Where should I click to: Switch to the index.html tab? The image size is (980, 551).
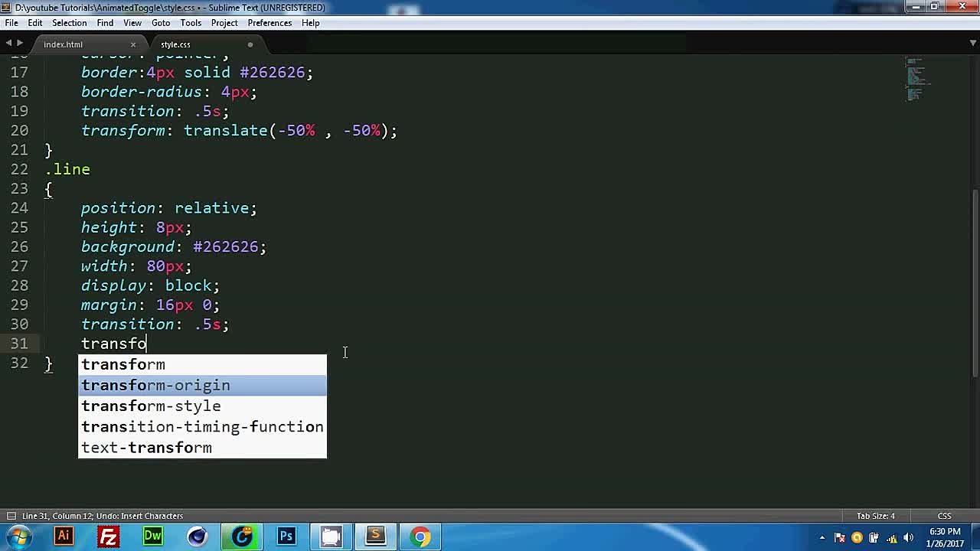[63, 44]
